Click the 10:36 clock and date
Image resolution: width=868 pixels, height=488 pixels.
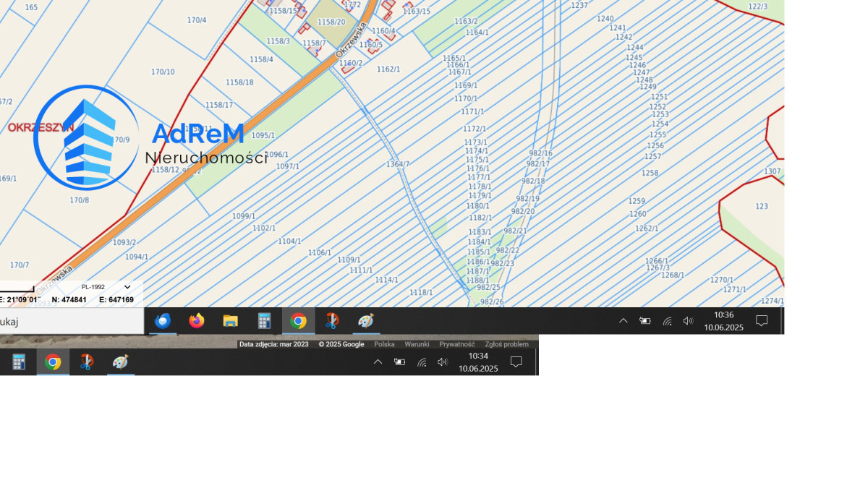(x=723, y=321)
